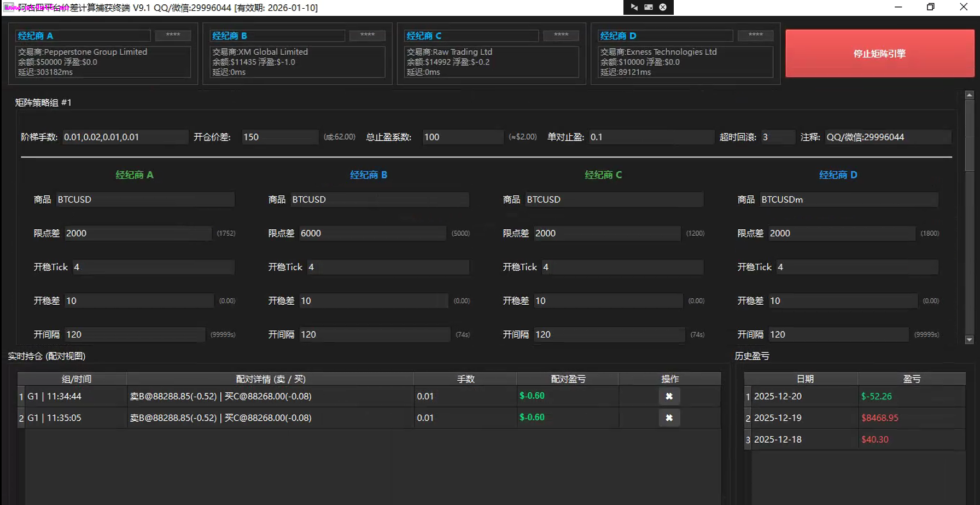Click the circled X icon in title overlay
The height and width of the screenshot is (505, 980).
click(663, 7)
